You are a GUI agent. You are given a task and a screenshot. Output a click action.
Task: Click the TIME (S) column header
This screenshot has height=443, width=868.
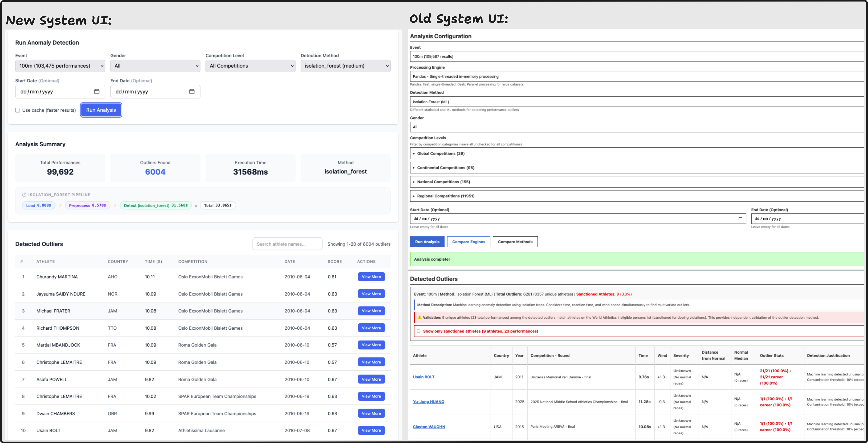(153, 262)
